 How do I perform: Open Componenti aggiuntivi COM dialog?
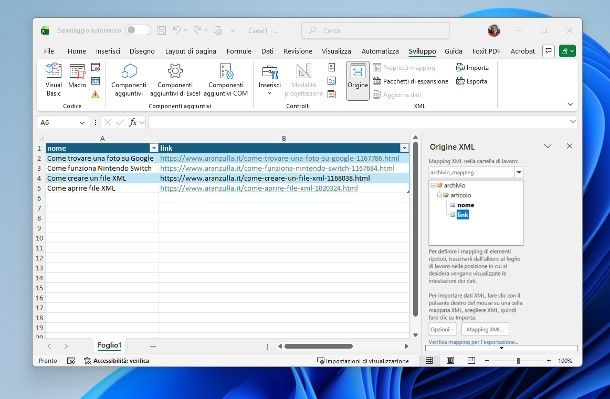[x=226, y=80]
